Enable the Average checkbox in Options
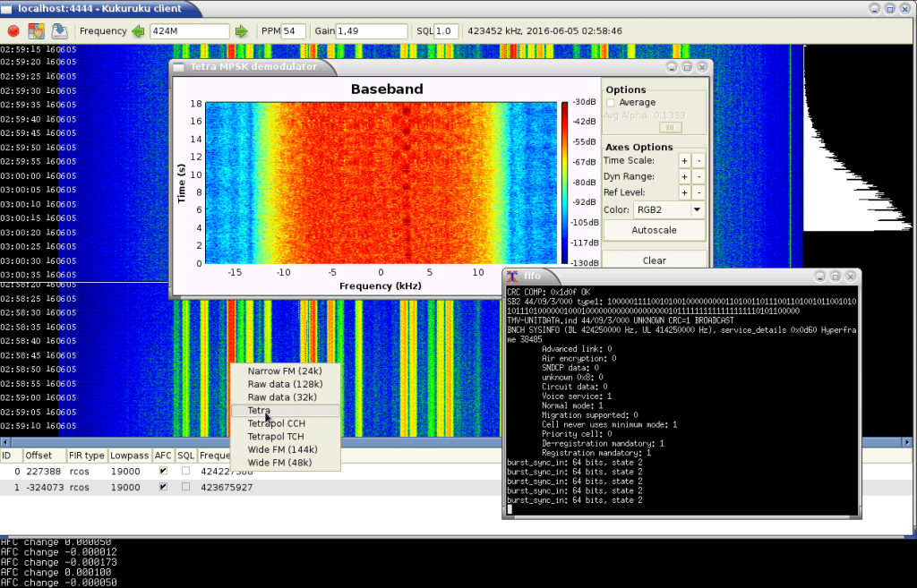This screenshot has width=917, height=588. coord(611,103)
